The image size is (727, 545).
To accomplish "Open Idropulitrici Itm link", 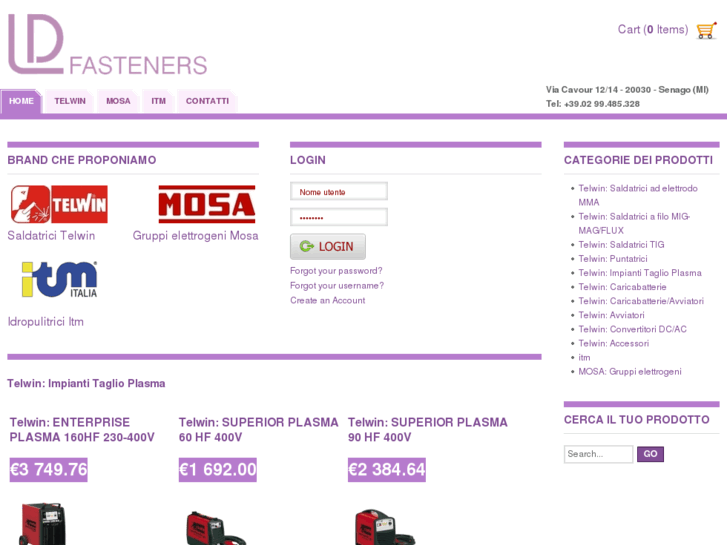I will pyautogui.click(x=45, y=321).
